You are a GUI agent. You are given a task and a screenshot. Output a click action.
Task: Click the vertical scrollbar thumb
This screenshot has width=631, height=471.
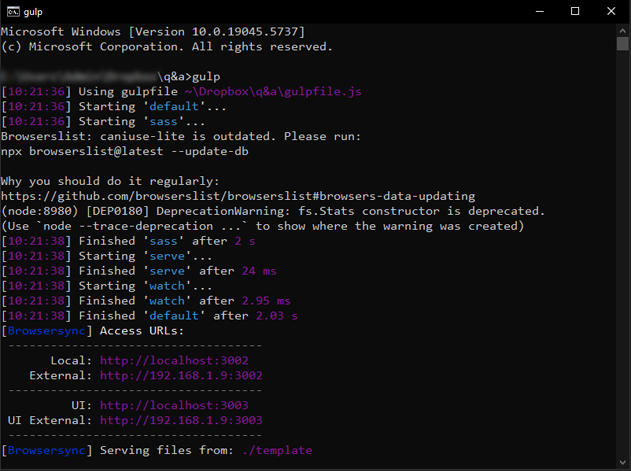[623, 43]
